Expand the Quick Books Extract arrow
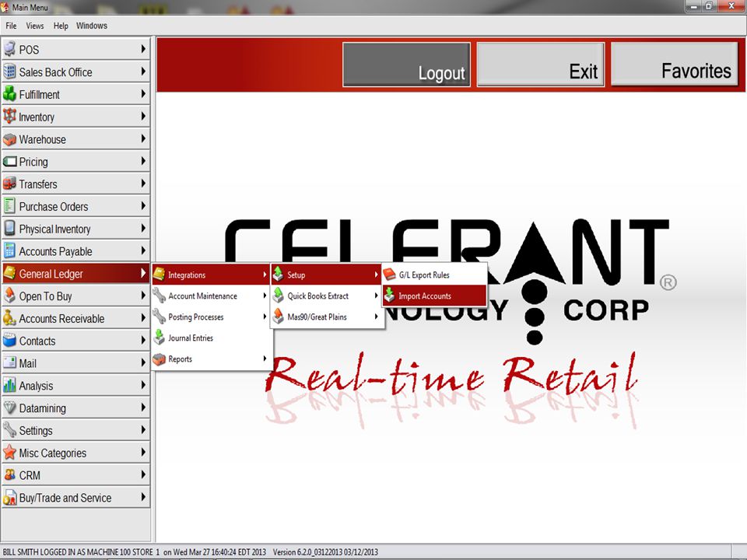Image resolution: width=747 pixels, height=560 pixels. click(x=377, y=296)
